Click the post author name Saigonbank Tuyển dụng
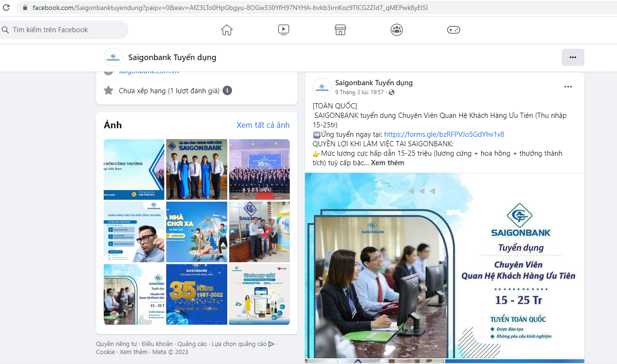This screenshot has width=617, height=364. pyautogui.click(x=374, y=83)
